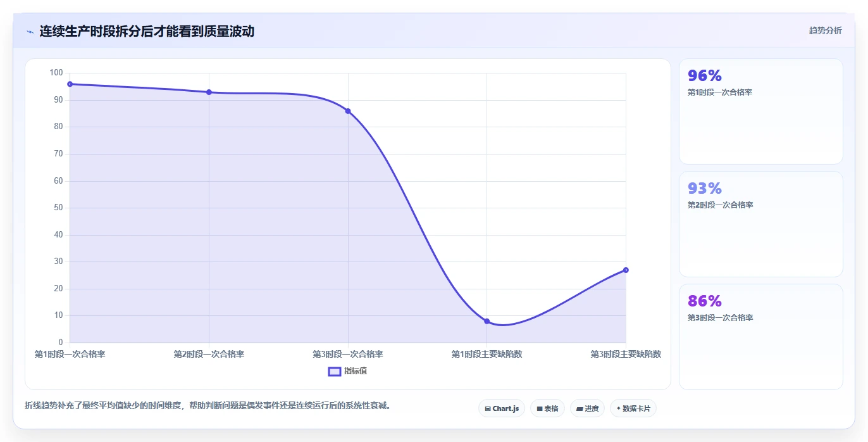Screen dimensions: 868x442
Task: Select the Chart.js tag
Action: coord(501,408)
